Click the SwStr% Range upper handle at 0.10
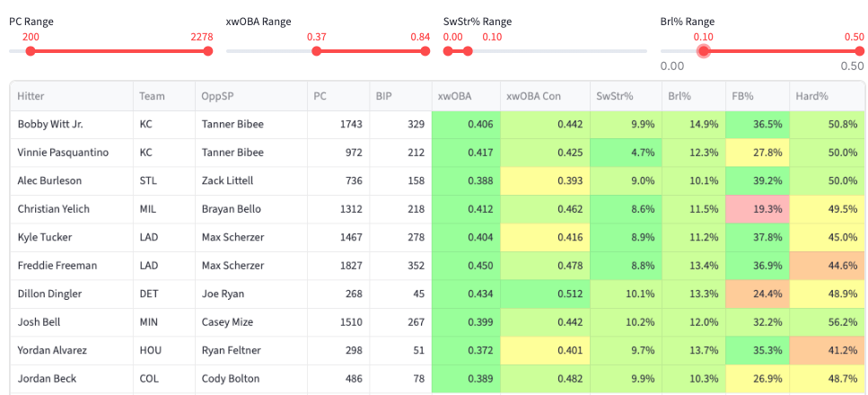Image resolution: width=868 pixels, height=395 pixels. [x=468, y=51]
